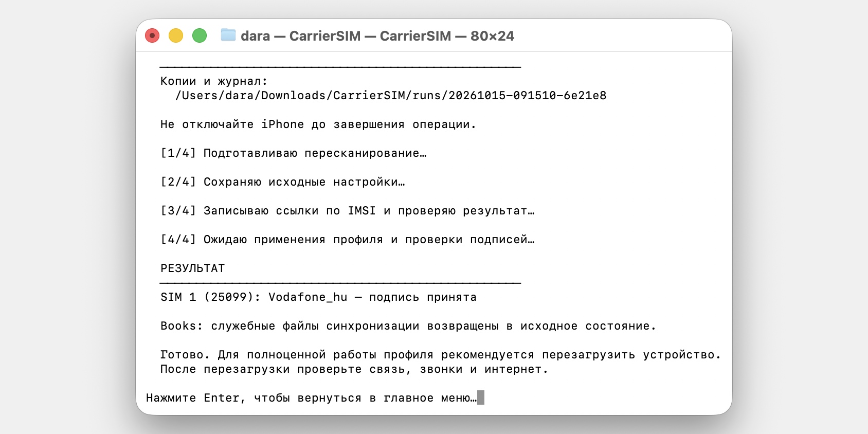Image resolution: width=868 pixels, height=434 pixels.
Task: Zoom the terminal with the green button
Action: (200, 35)
